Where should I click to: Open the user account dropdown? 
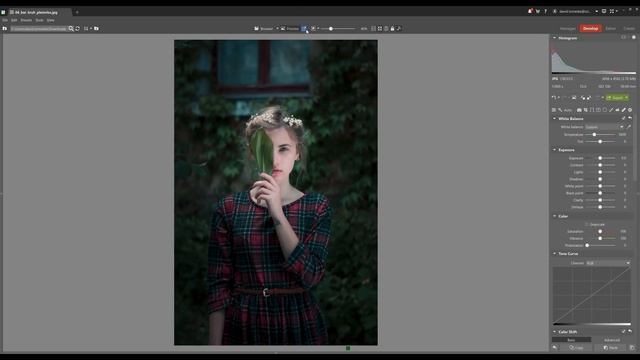pyautogui.click(x=597, y=11)
